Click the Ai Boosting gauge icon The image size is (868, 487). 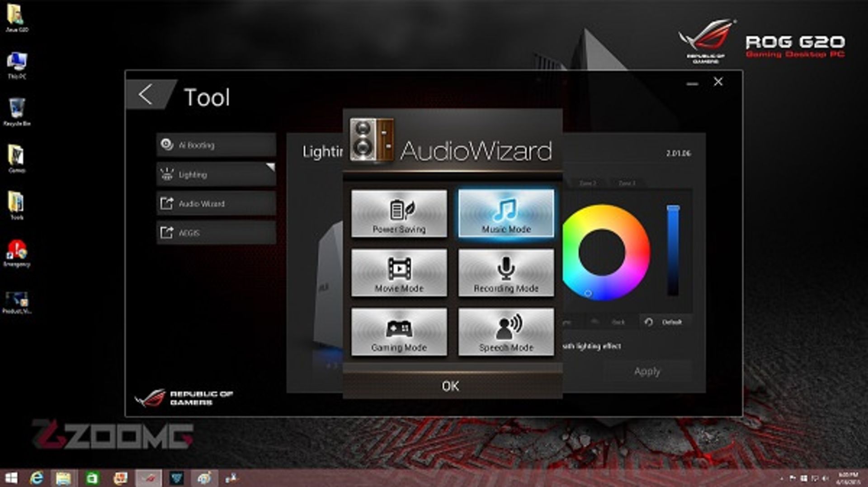[x=167, y=145]
